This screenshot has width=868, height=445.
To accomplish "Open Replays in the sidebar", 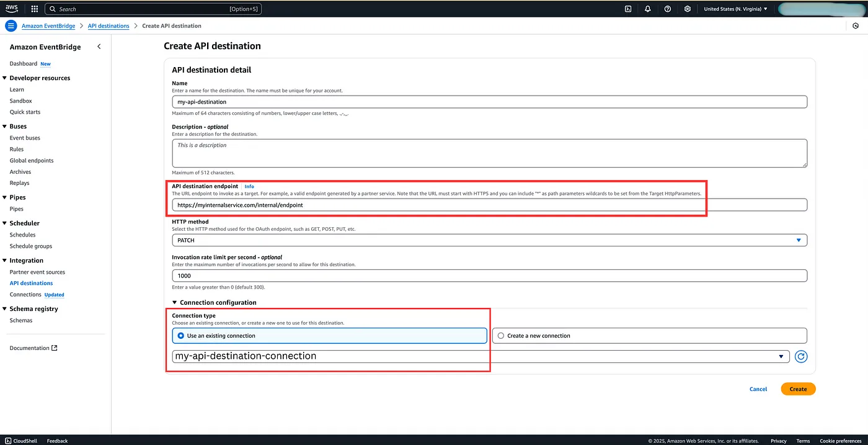I will click(x=19, y=183).
